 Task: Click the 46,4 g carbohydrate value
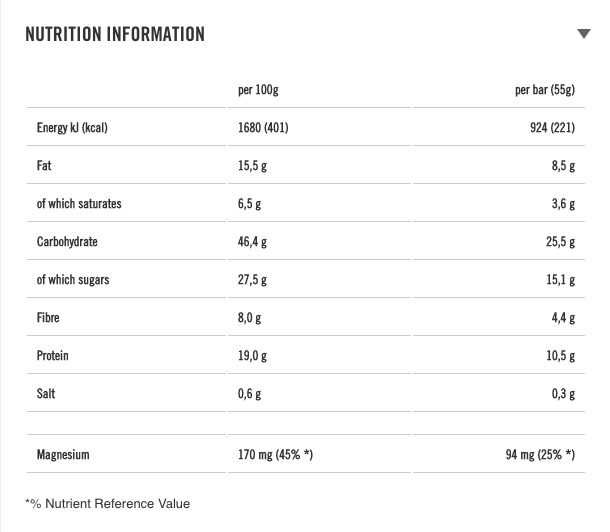click(x=252, y=242)
